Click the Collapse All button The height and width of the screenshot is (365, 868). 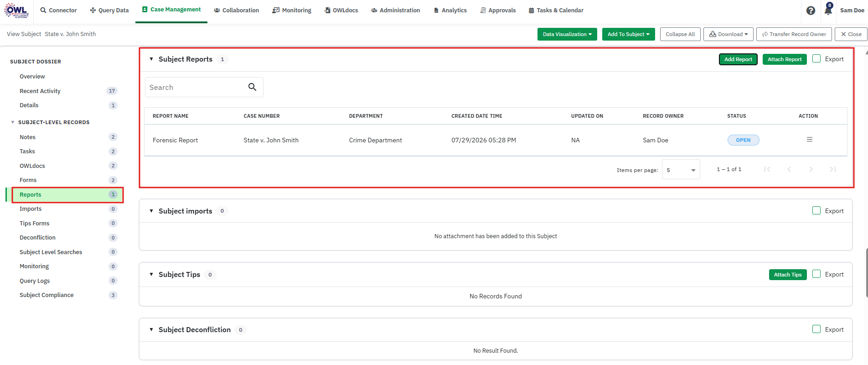point(680,34)
